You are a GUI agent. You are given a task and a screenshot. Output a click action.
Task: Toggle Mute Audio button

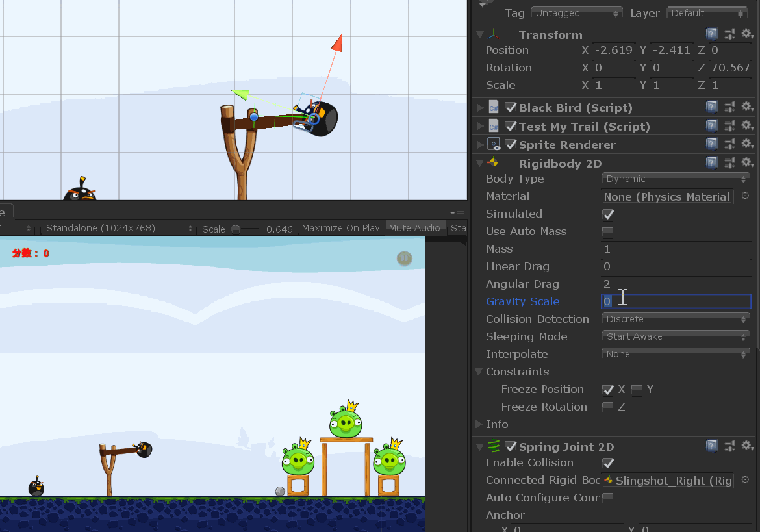[414, 228]
